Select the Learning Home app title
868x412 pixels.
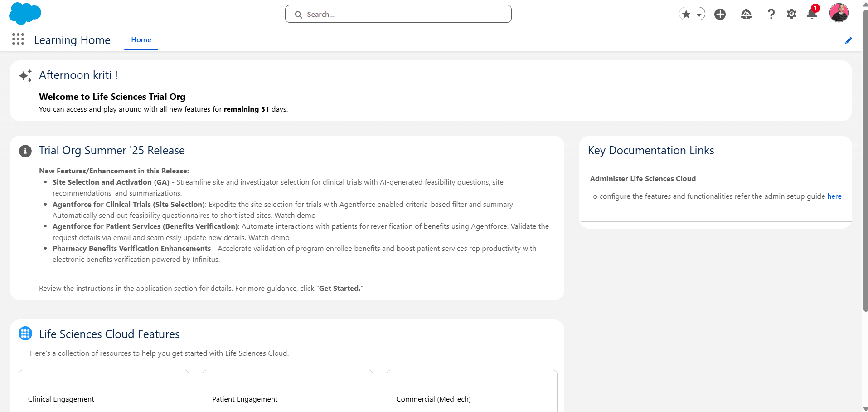point(72,40)
